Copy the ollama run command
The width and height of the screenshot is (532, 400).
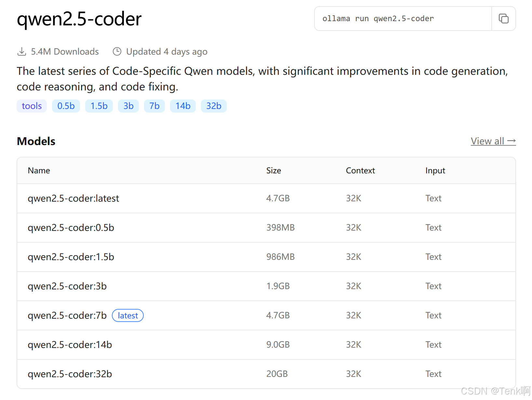click(503, 19)
